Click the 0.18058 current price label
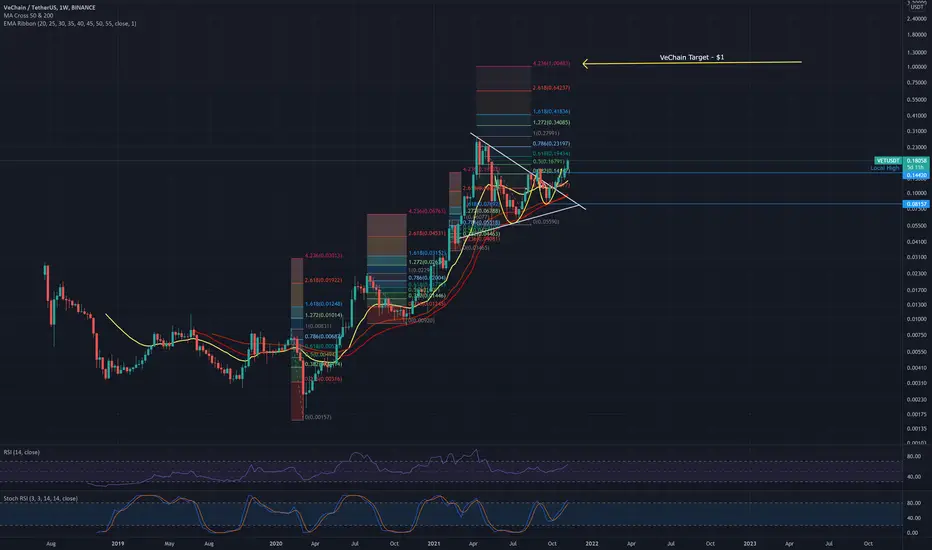Screen dimensions: 932x550 coord(917,161)
